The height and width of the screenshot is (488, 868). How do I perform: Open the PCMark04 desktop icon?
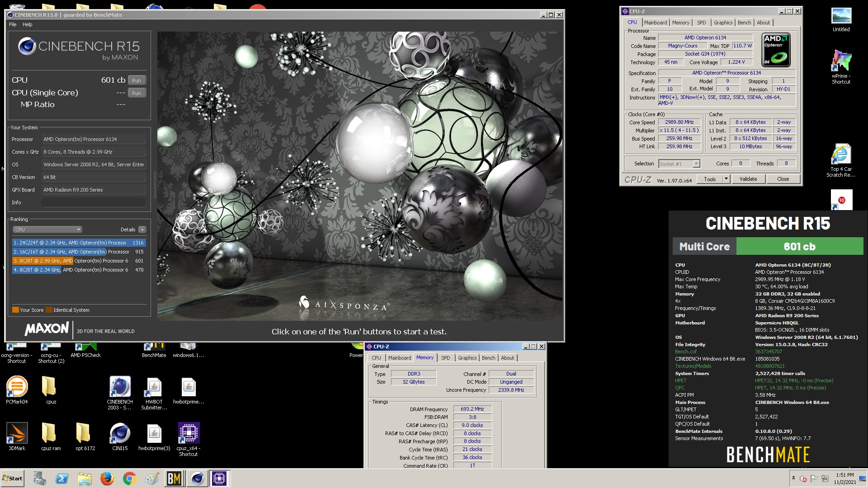click(x=17, y=390)
